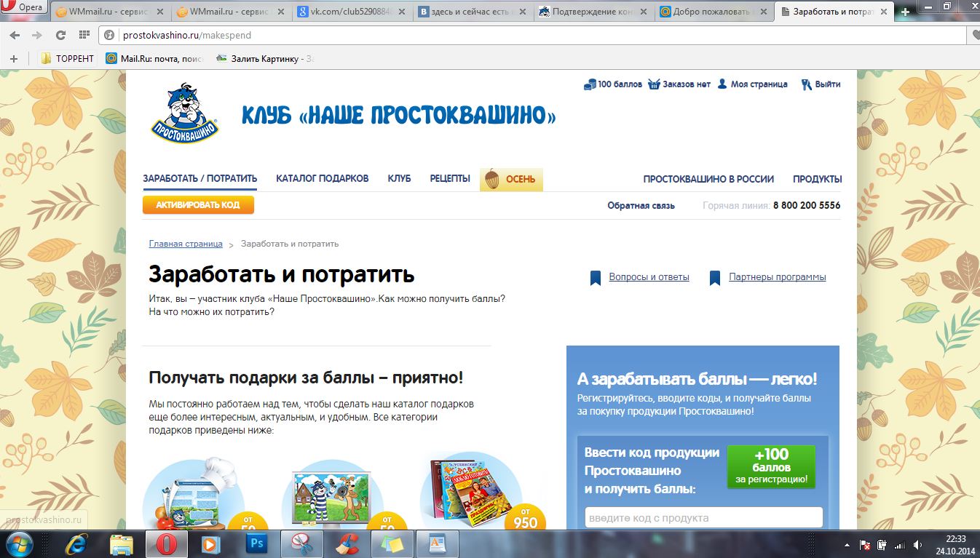Click bookmark icon next to Партнеры программы
Viewport: 980px width, 558px height.
point(715,277)
